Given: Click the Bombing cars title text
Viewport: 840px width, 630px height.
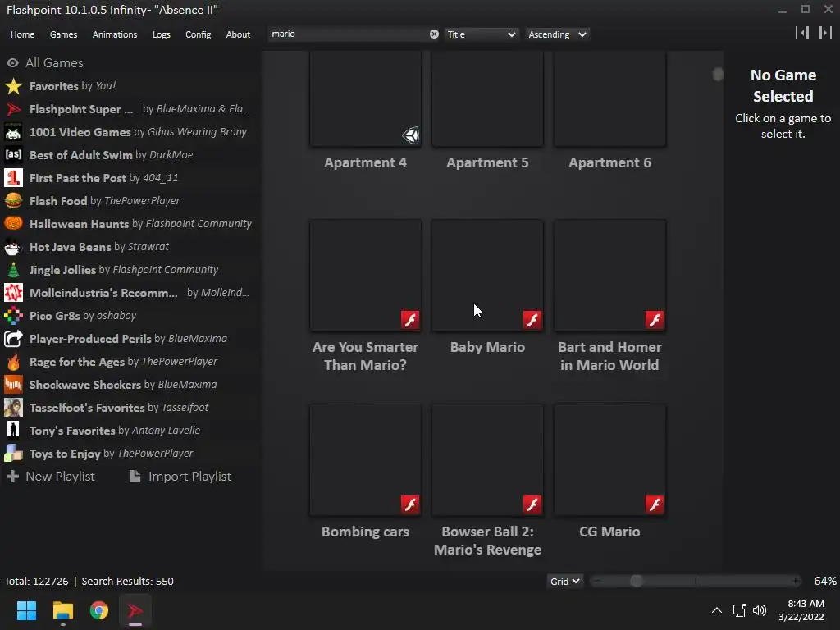Looking at the screenshot, I should tap(365, 532).
